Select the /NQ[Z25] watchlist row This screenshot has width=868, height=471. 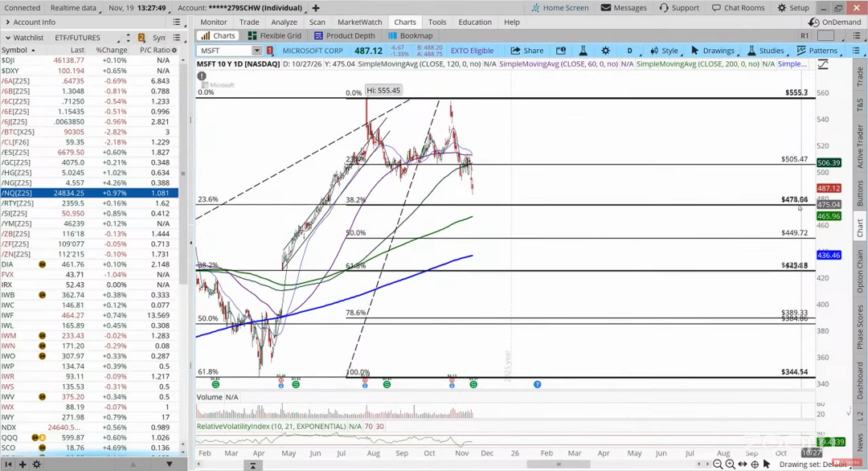pos(89,193)
